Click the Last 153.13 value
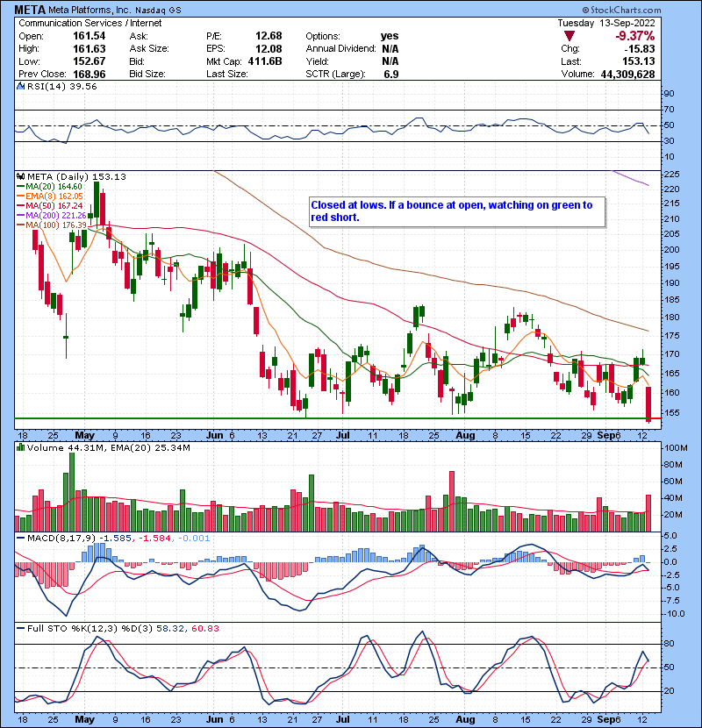 (639, 61)
